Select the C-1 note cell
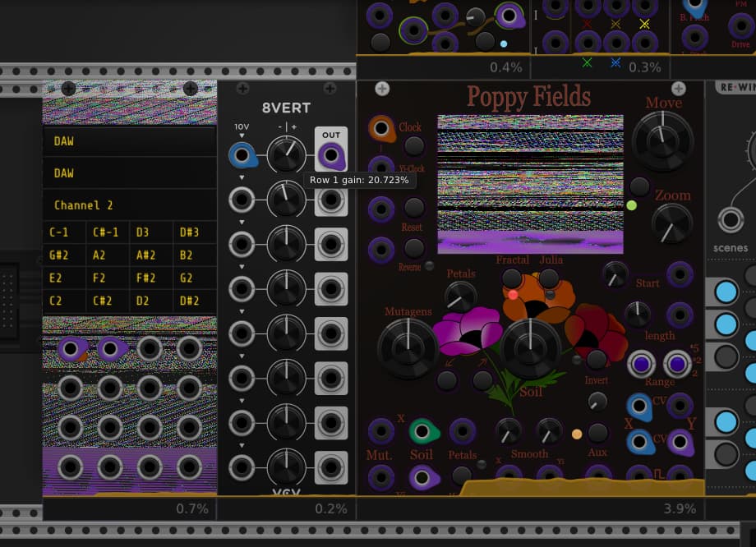The height and width of the screenshot is (547, 756). pos(65,232)
